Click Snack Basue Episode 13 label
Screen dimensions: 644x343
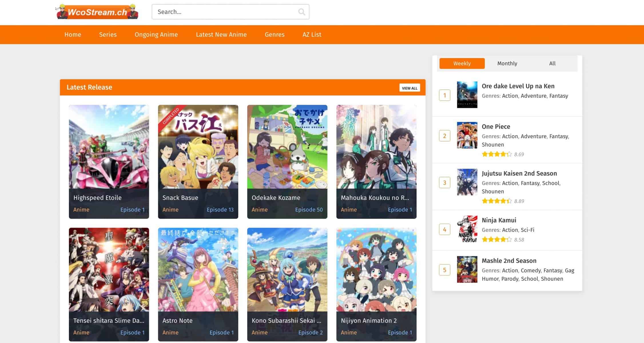coord(220,210)
